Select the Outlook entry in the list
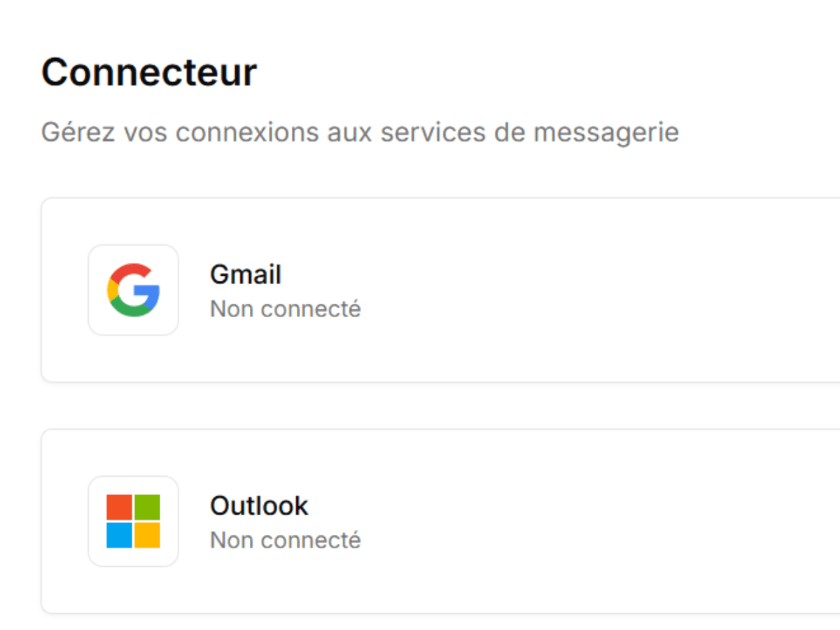 pyautogui.click(x=259, y=505)
